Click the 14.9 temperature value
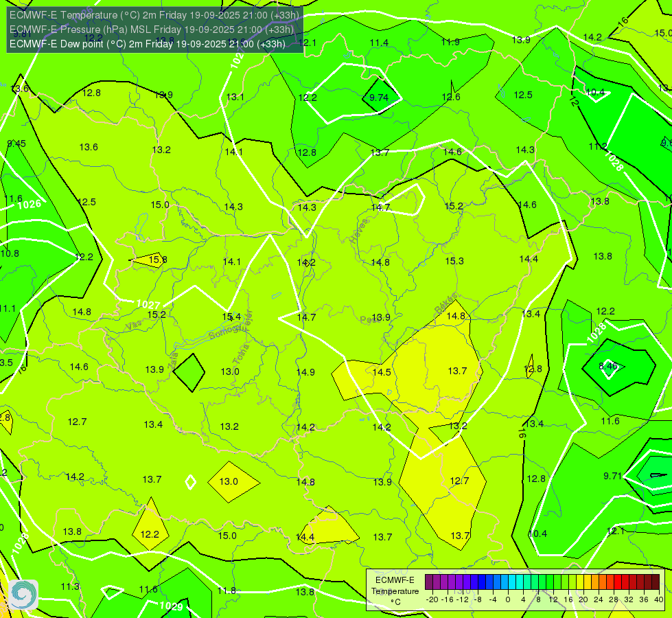This screenshot has width=672, height=618. [305, 372]
